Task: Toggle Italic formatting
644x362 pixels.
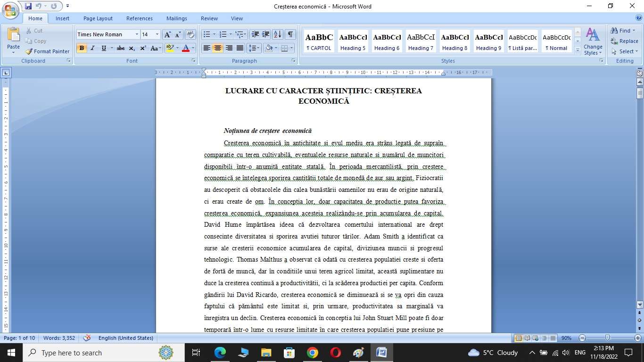Action: 92,48
